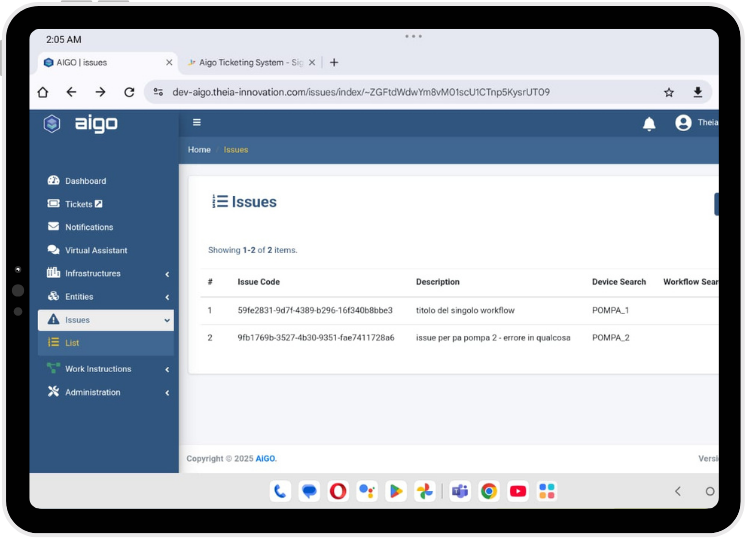Close the Aigo Ticketing System tab
The height and width of the screenshot is (538, 745).
tap(312, 62)
